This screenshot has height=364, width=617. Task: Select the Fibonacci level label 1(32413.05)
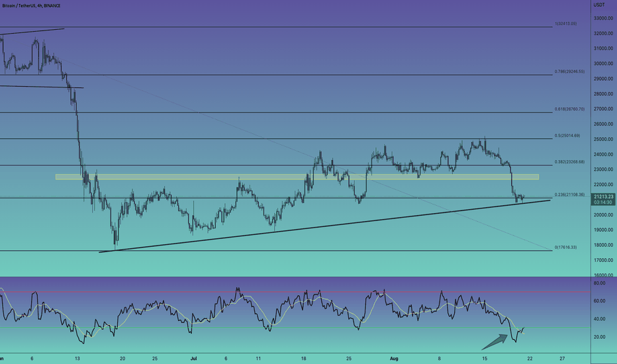565,24
